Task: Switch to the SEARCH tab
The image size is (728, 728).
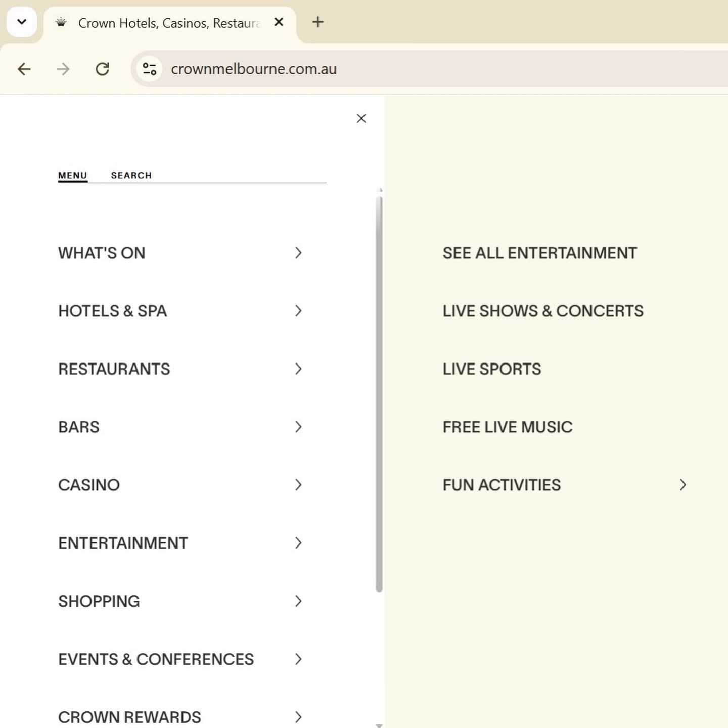Action: click(x=131, y=175)
